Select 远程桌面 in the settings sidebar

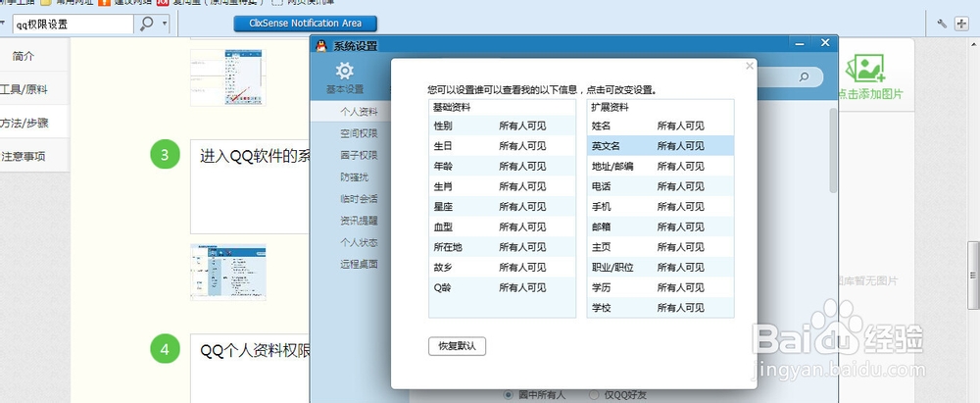[359, 264]
